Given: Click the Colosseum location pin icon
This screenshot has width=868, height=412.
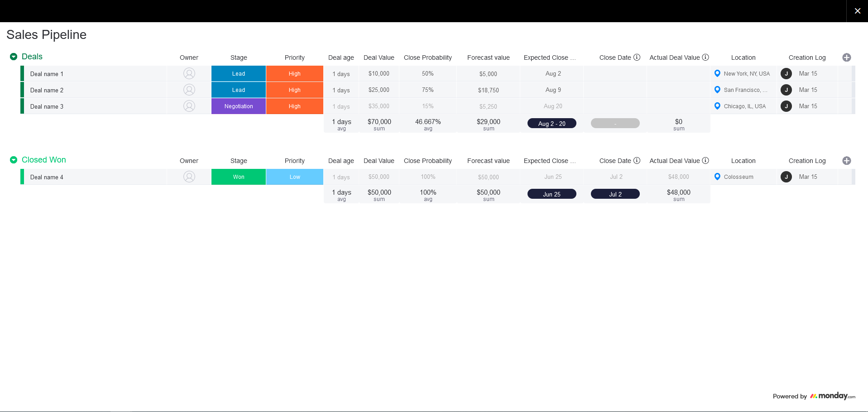Looking at the screenshot, I should [x=717, y=177].
